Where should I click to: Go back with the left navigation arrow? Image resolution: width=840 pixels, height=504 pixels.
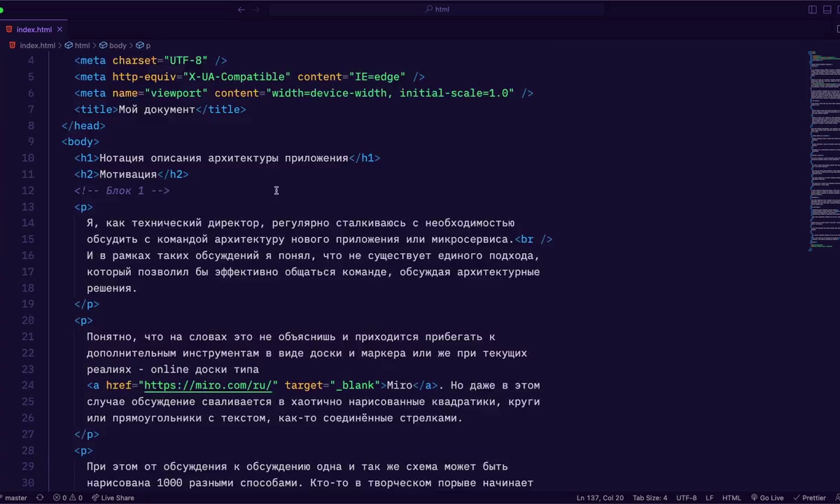[241, 10]
